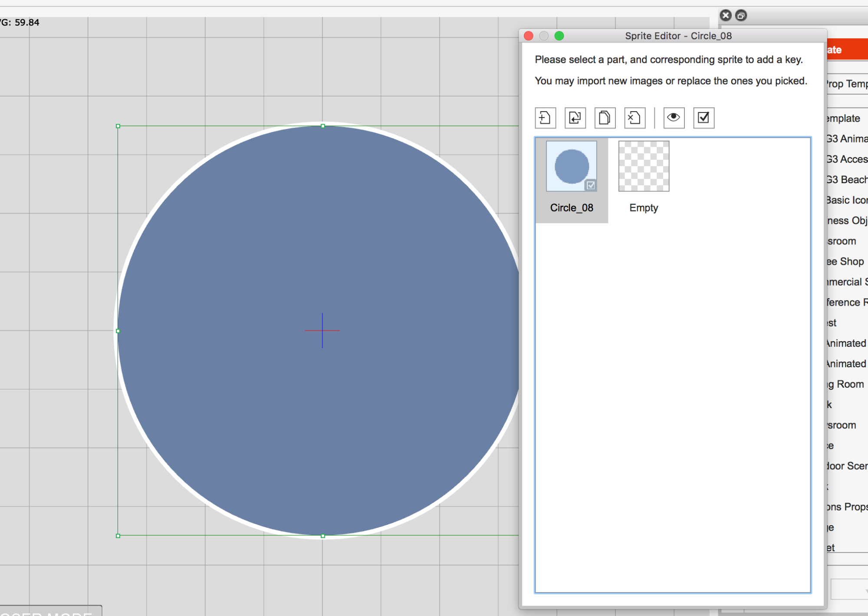Duplicate the selected sprite

pyautogui.click(x=605, y=118)
